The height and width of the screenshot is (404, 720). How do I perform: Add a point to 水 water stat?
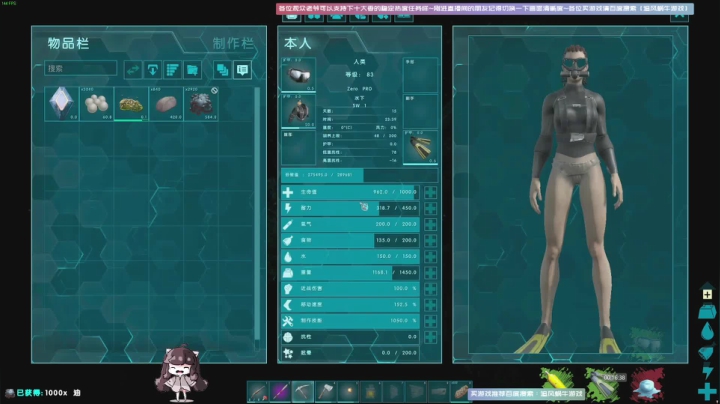tap(430, 257)
